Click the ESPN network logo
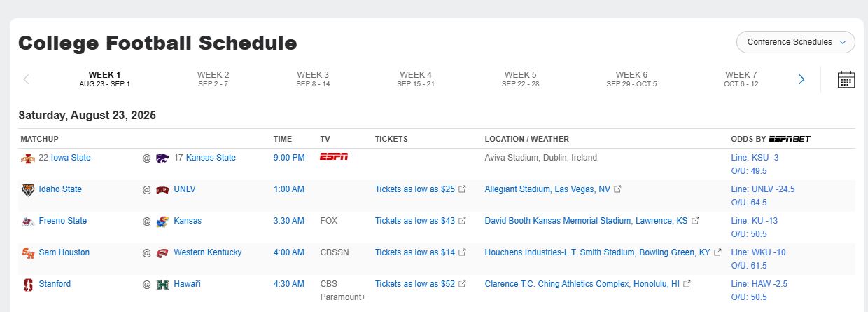 [334, 157]
